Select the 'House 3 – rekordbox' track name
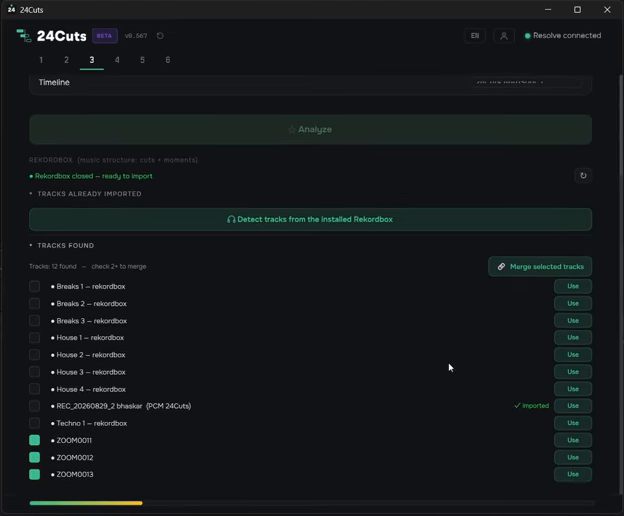624x516 pixels. [91, 372]
